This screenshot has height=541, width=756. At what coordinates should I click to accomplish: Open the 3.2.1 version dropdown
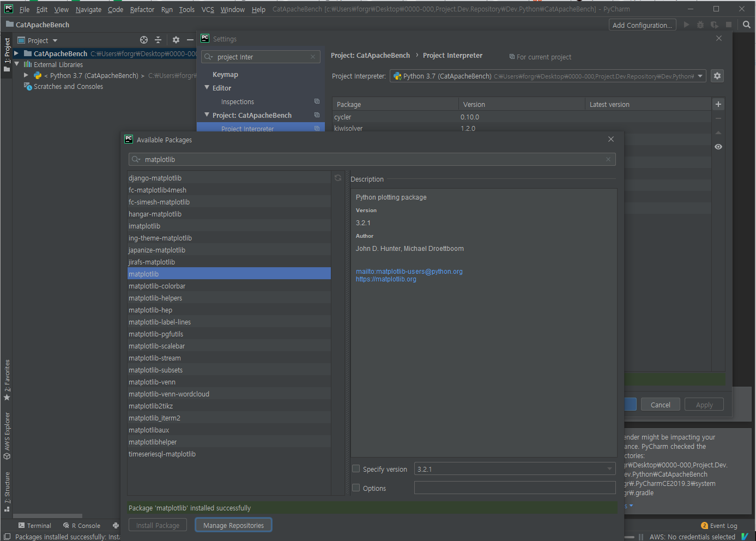(515, 469)
